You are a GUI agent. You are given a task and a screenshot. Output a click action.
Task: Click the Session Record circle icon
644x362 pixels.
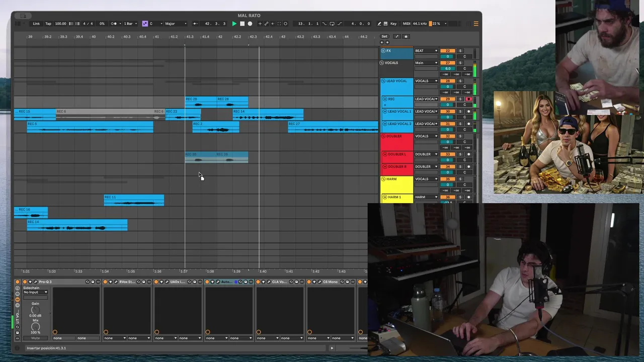(285, 24)
